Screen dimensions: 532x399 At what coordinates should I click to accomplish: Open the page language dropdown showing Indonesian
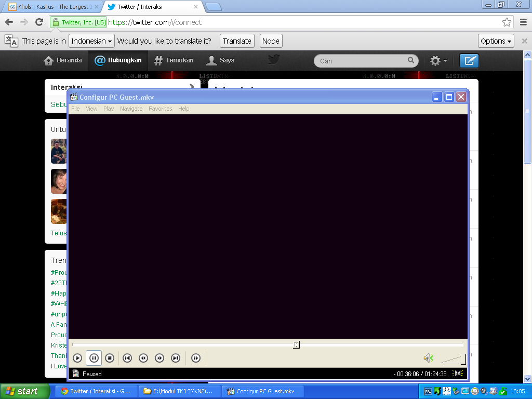pos(92,41)
